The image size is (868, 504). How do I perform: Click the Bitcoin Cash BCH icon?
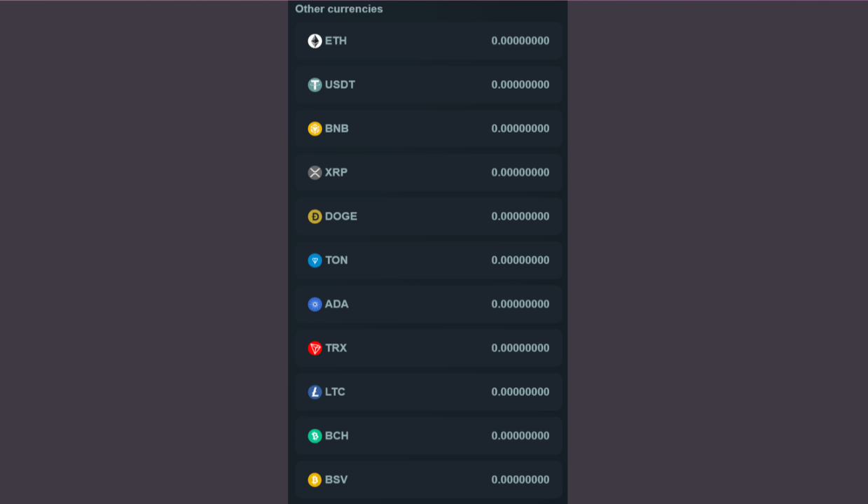pos(315,436)
